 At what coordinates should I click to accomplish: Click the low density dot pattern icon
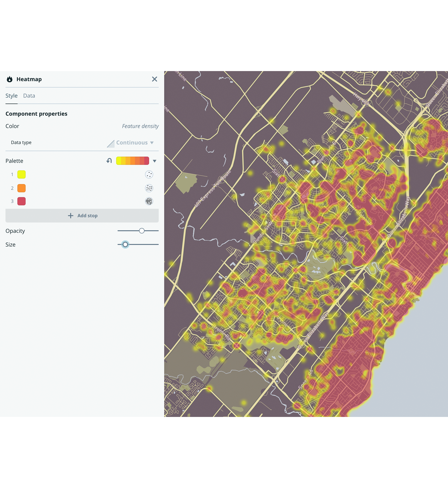tap(149, 174)
